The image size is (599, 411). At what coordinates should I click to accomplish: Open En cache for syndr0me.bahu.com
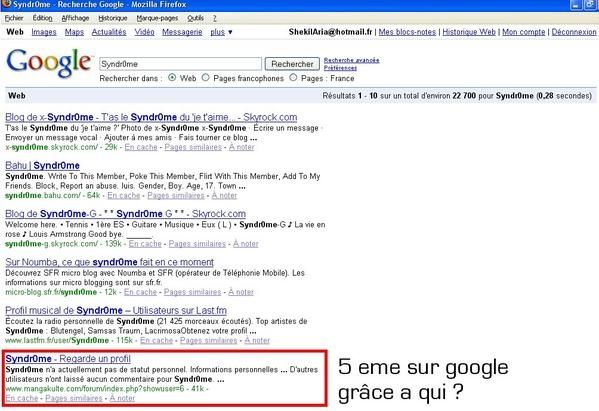coord(124,196)
